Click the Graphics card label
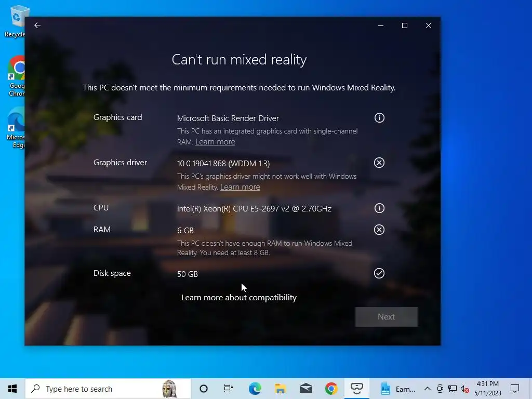Image resolution: width=532 pixels, height=399 pixels. tap(118, 117)
